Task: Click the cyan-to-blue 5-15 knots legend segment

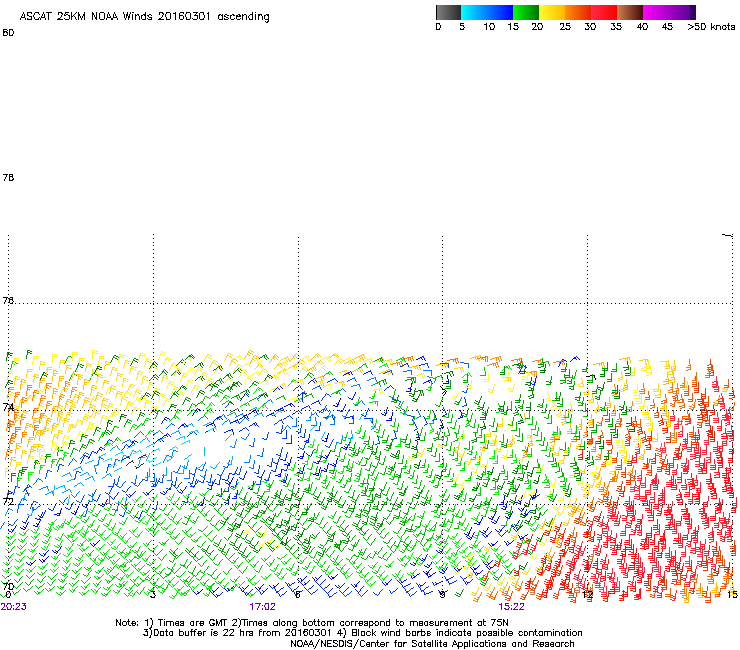Action: point(487,12)
